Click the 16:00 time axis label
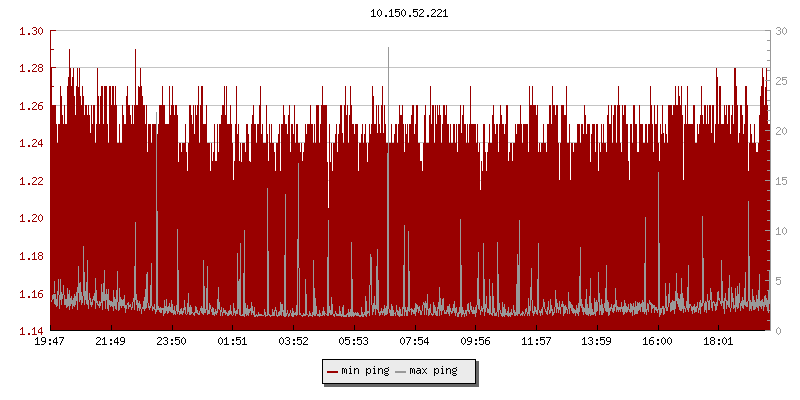The height and width of the screenshot is (400, 800). pyautogui.click(x=658, y=342)
